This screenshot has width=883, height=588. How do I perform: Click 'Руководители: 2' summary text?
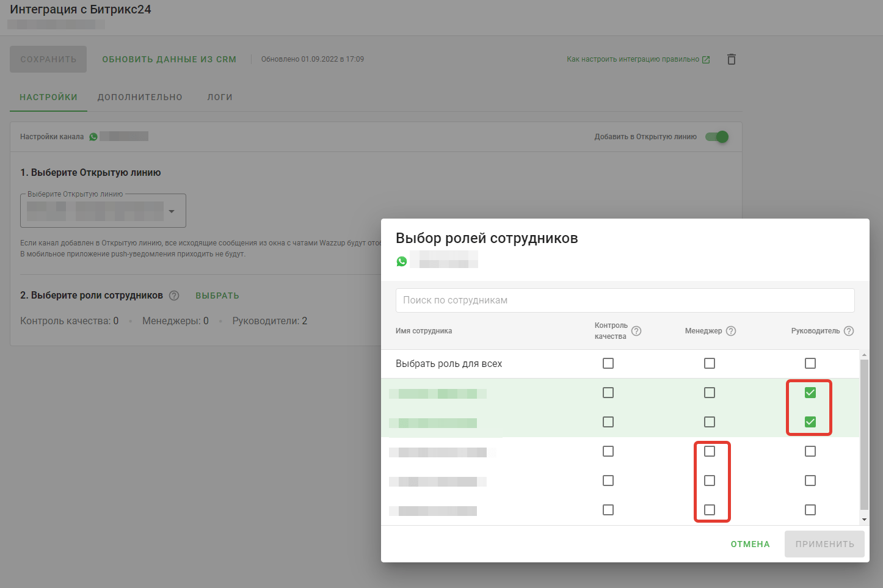tap(270, 321)
